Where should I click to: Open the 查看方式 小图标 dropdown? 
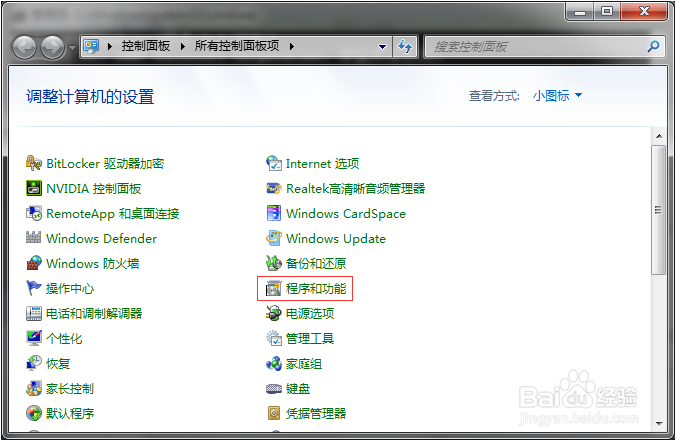click(557, 95)
